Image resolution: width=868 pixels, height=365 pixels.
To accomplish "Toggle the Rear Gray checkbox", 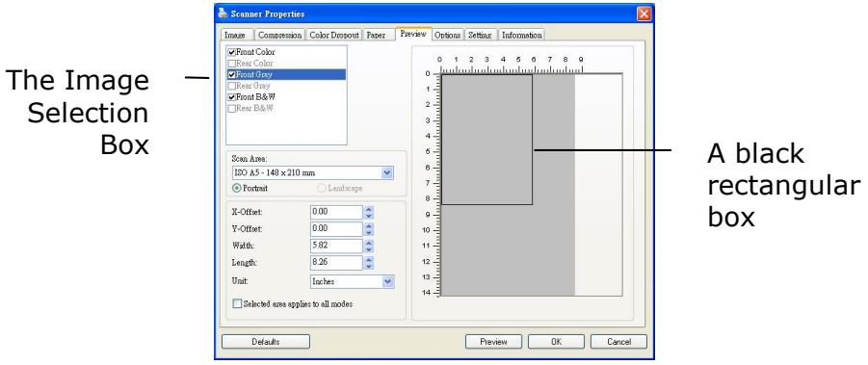I will tap(232, 86).
